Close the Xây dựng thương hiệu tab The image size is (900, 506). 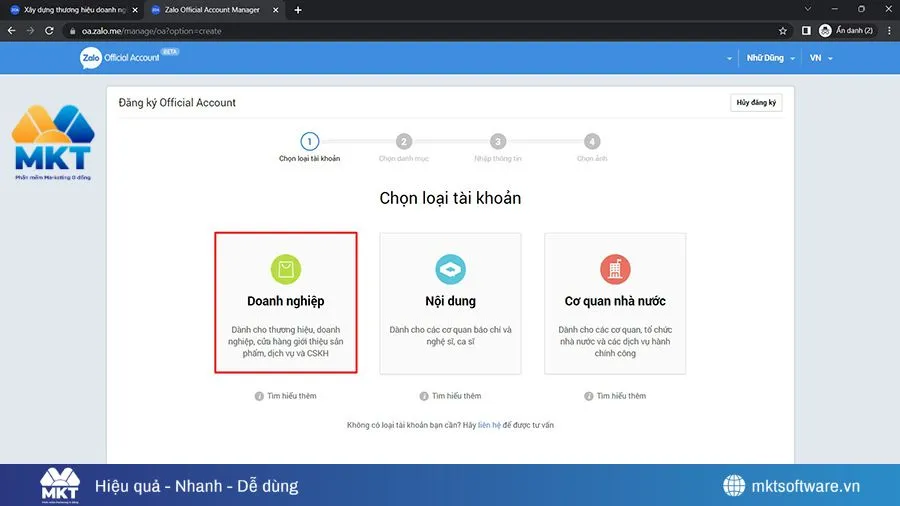point(135,10)
